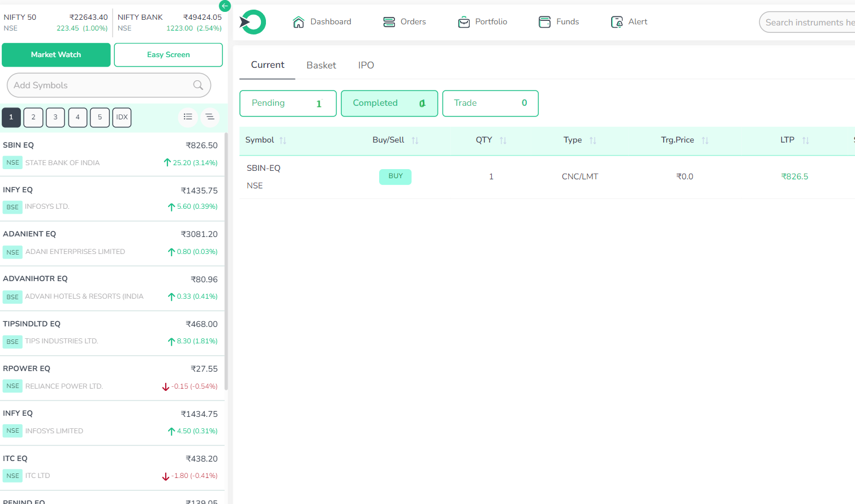Select SBIN EQ in watchlist

(112, 154)
